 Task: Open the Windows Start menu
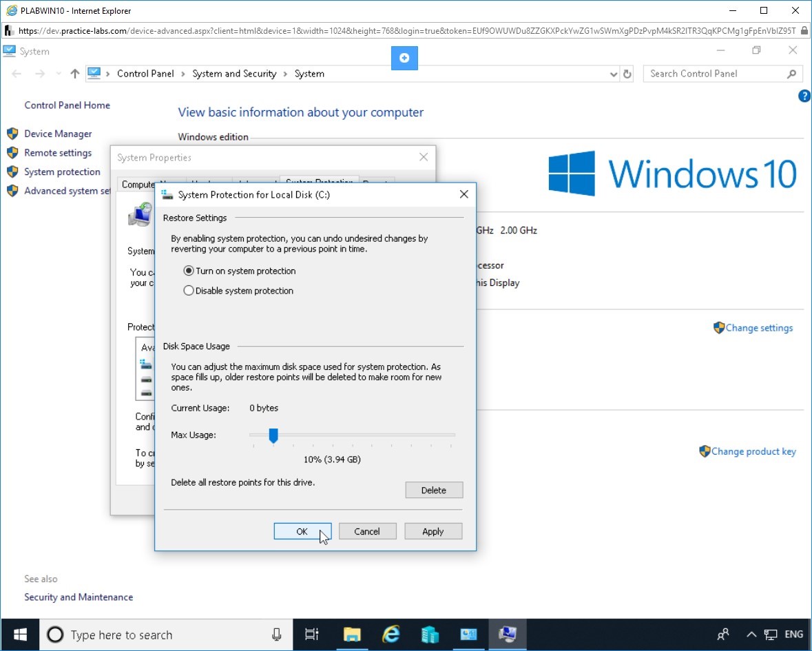(20, 634)
